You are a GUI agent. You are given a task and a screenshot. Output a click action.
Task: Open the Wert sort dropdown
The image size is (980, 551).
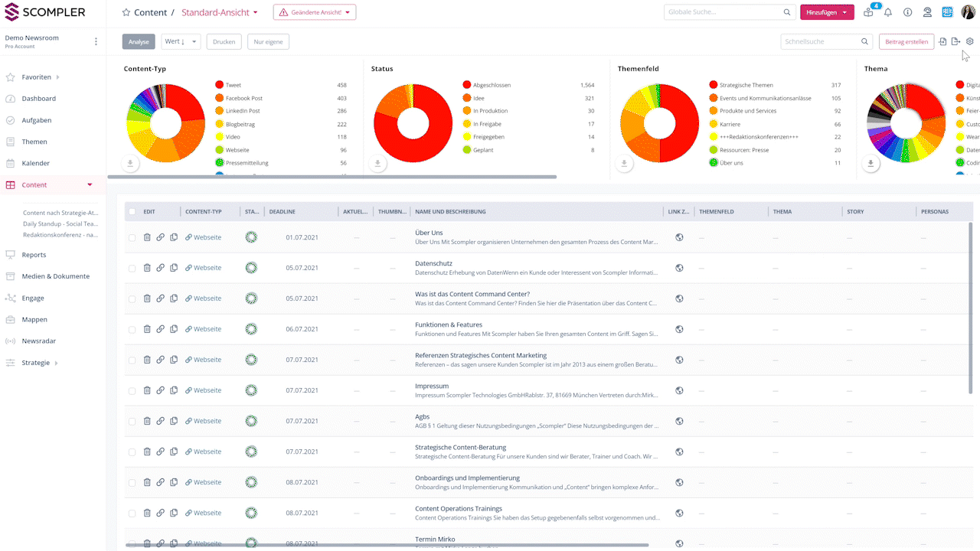181,41
